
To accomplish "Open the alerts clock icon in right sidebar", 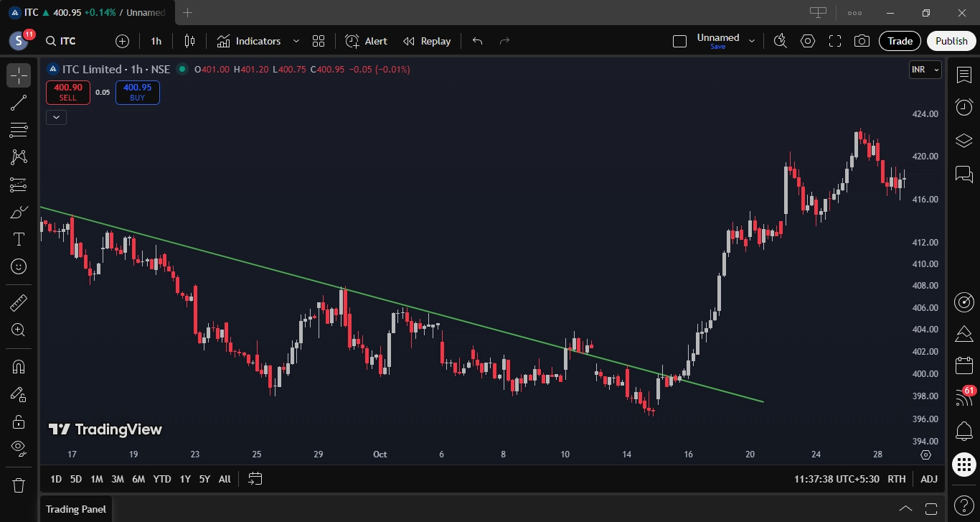I will point(964,107).
